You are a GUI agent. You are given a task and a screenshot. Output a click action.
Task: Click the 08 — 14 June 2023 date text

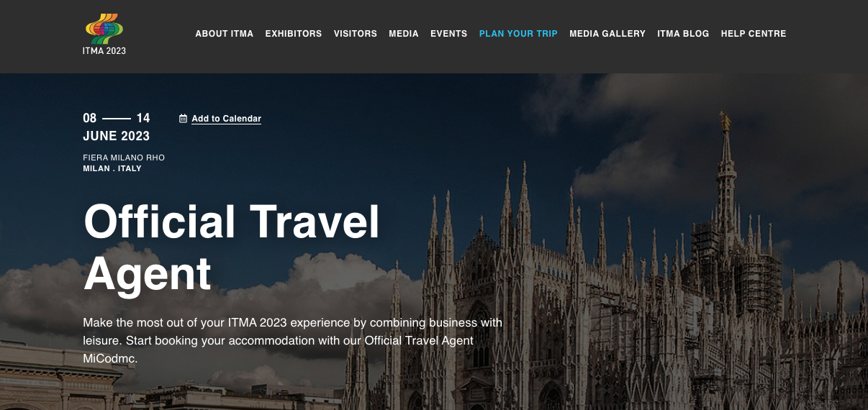tap(117, 127)
